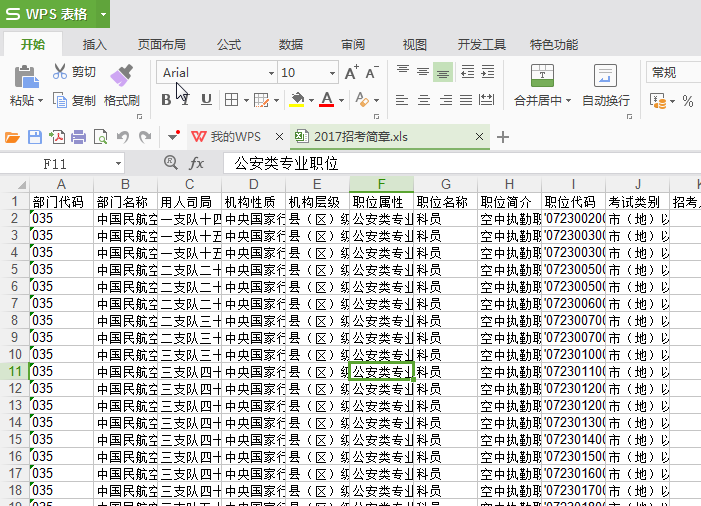This screenshot has width=701, height=506.
Task: Center text horizontally
Action: pos(424,100)
